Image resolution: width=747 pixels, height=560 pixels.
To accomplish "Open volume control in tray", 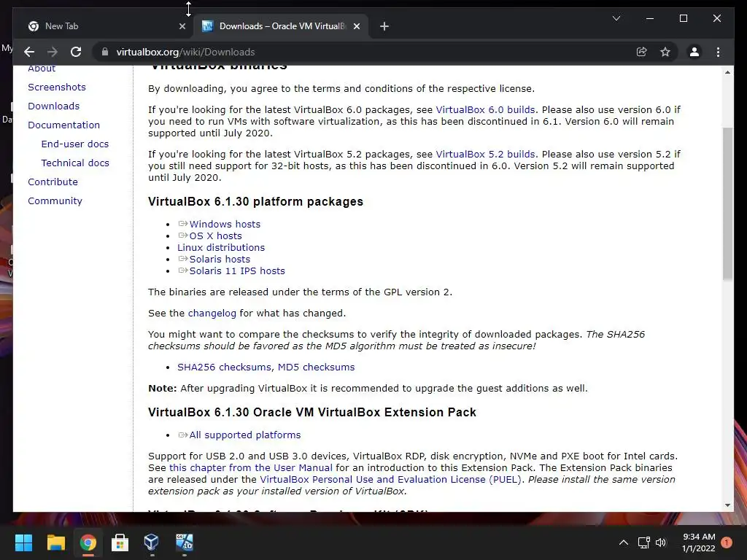I will [x=661, y=542].
